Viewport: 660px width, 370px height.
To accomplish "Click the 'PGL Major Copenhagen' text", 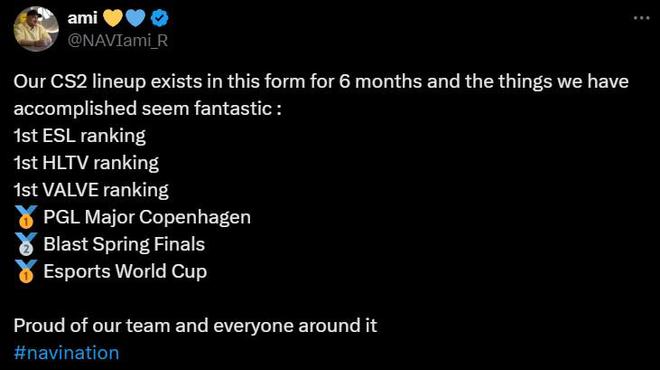I will click(x=147, y=217).
